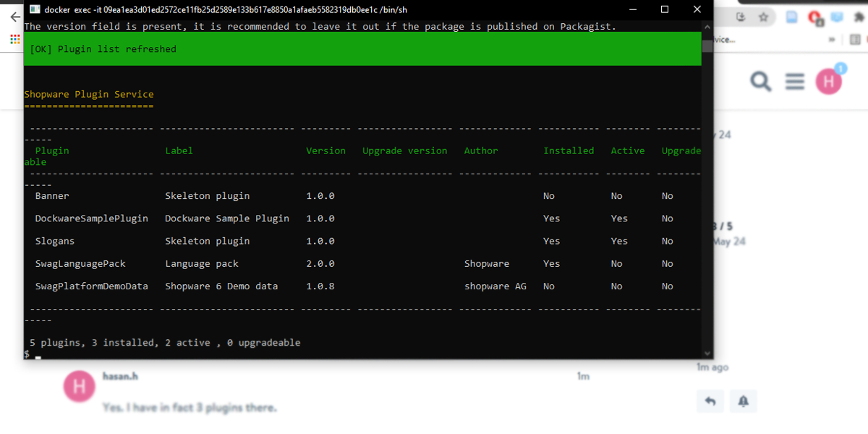Click the 'Installed' column header

click(x=569, y=150)
